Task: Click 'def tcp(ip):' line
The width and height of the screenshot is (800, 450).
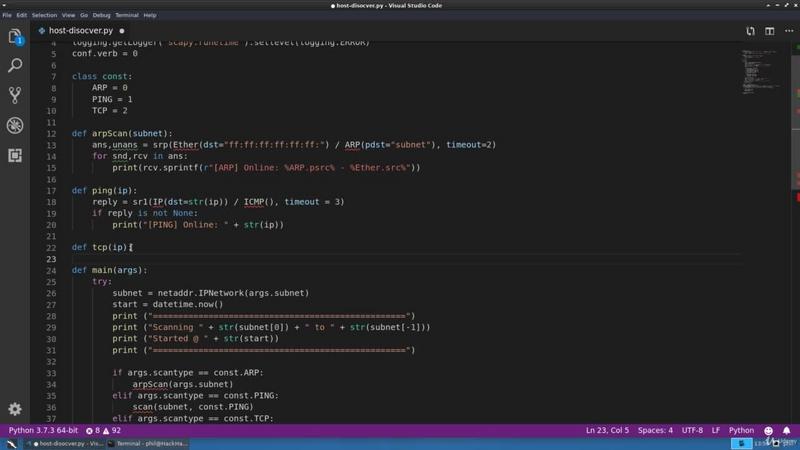Action: pyautogui.click(x=102, y=247)
